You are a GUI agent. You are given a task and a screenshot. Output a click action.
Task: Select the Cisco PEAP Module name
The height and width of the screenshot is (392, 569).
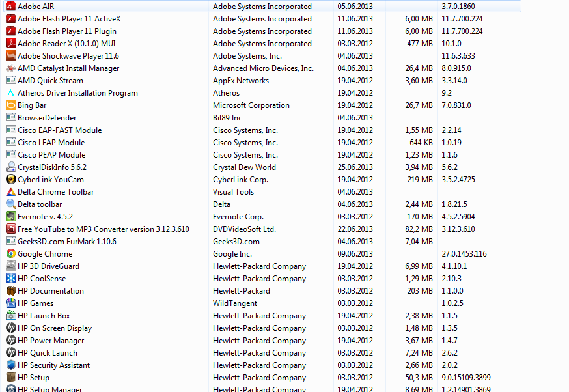click(x=51, y=154)
